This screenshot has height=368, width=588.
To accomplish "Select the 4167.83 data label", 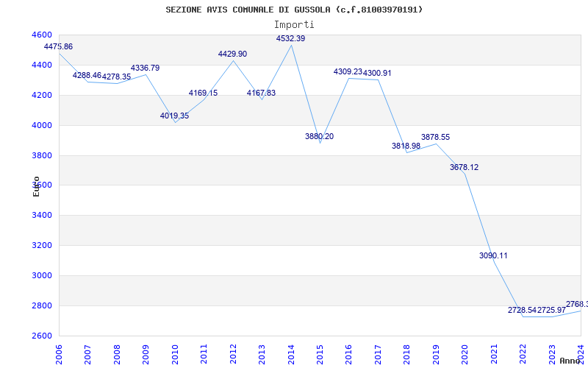I will click(261, 93).
